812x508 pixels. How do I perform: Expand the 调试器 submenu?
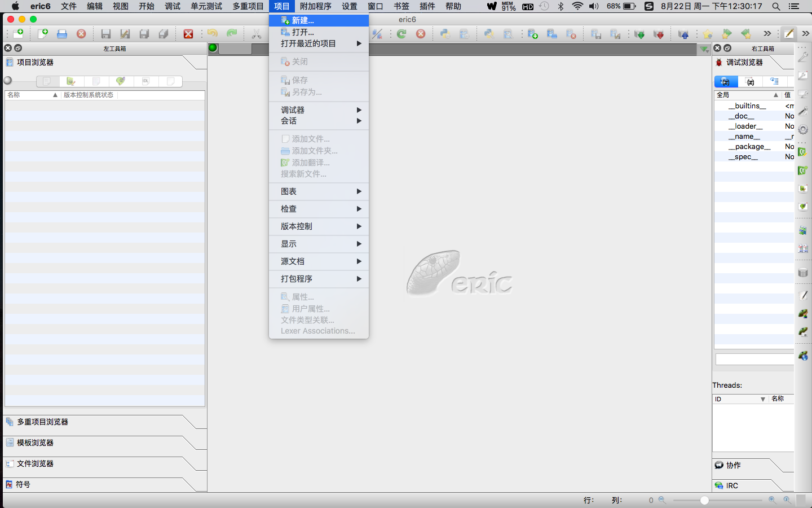(x=319, y=110)
